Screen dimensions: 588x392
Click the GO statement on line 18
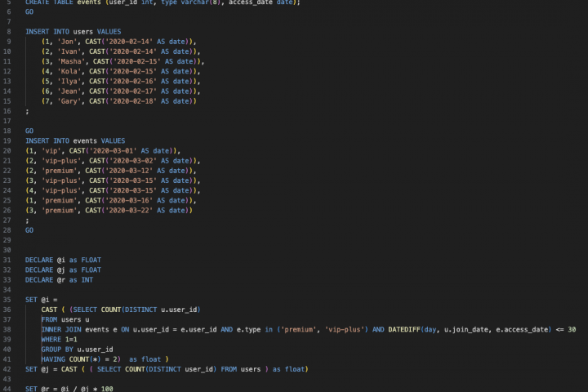[29, 131]
